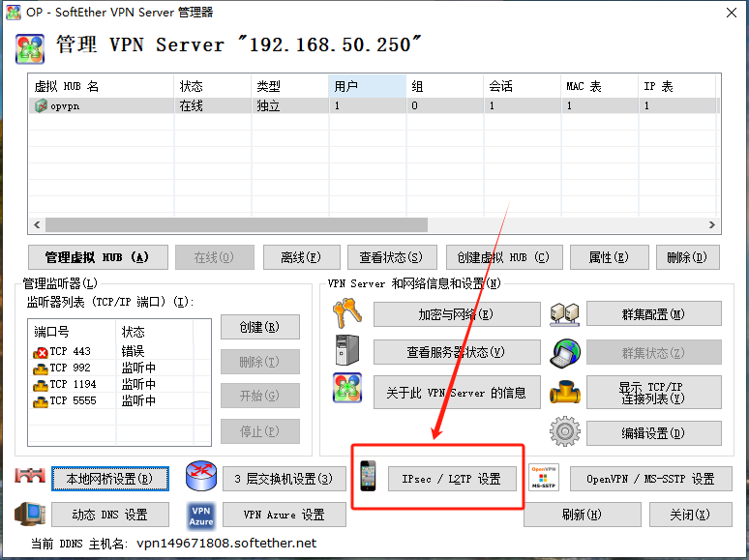749x560 pixels.
Task: Click the keys icon beside 加密与网络
Action: point(346,314)
